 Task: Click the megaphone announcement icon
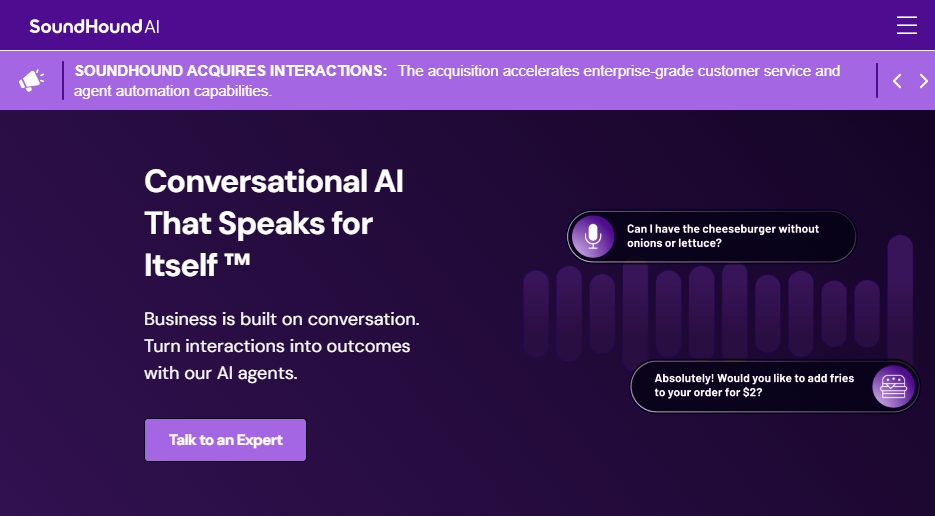[x=31, y=80]
